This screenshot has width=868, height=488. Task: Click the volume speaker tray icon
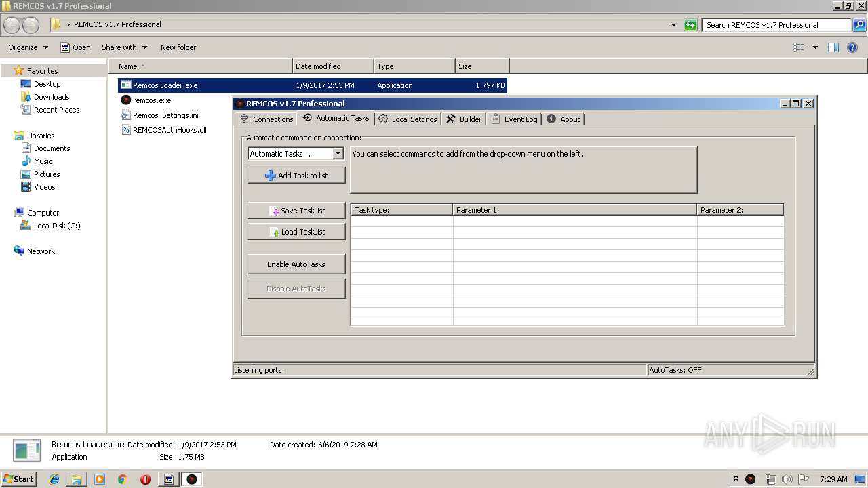(x=787, y=479)
